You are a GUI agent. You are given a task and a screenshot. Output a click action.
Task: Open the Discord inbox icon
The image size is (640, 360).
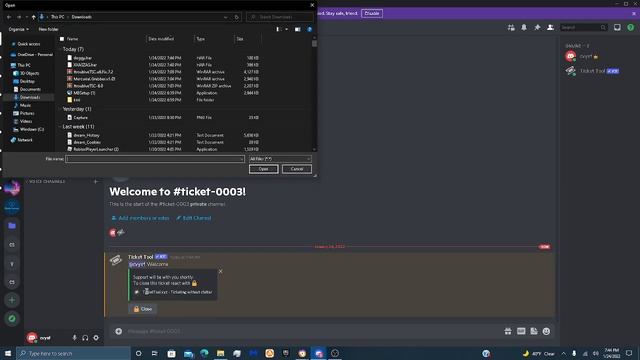pos(617,27)
